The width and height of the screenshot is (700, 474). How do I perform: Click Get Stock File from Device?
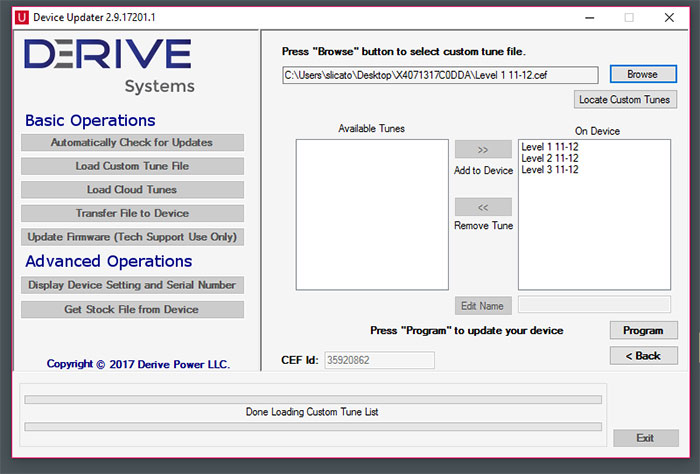coord(132,309)
